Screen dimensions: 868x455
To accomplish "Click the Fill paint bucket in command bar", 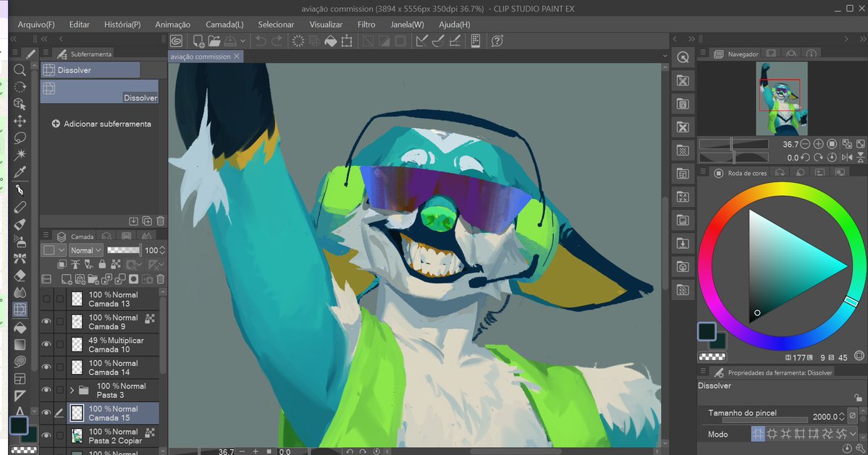I will coord(331,41).
